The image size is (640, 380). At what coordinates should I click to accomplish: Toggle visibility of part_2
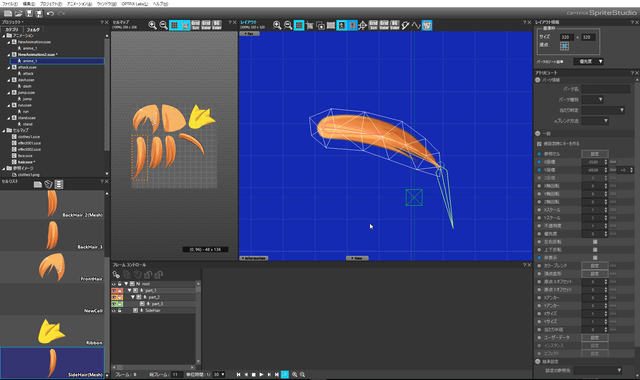click(x=114, y=297)
